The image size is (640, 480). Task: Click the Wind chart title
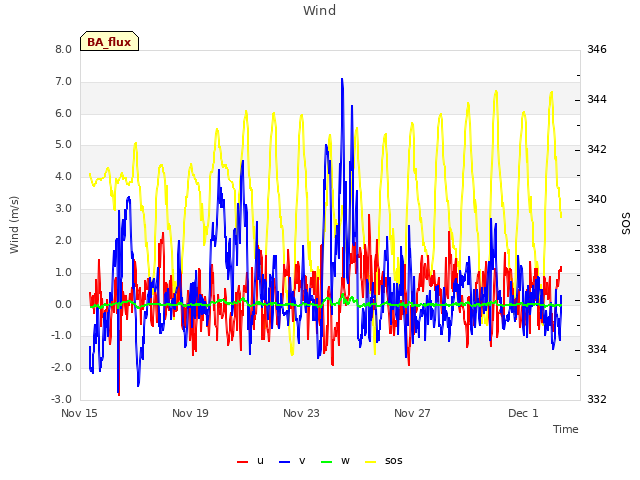(x=320, y=10)
